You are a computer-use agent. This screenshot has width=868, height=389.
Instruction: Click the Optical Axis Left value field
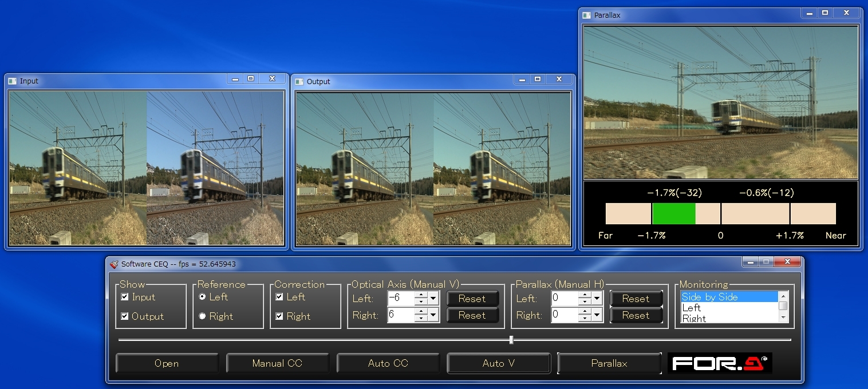tap(401, 298)
